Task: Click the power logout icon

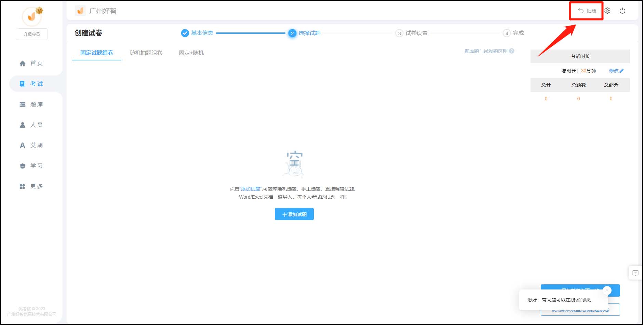Action: pos(623,11)
